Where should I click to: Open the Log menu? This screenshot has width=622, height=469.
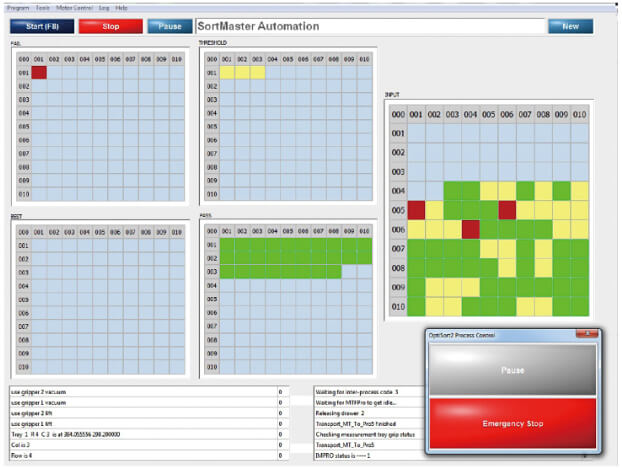104,8
